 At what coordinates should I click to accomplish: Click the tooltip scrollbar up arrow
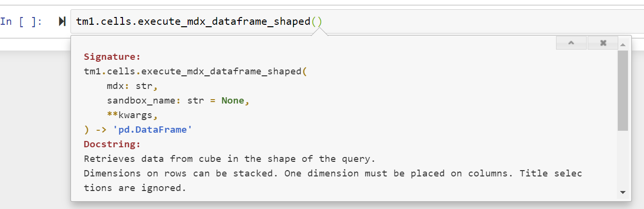click(623, 45)
